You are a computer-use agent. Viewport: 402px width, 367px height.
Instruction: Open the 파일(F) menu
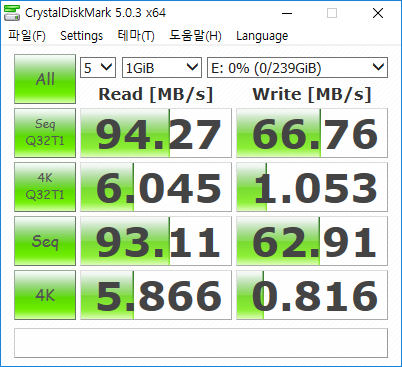tap(27, 35)
